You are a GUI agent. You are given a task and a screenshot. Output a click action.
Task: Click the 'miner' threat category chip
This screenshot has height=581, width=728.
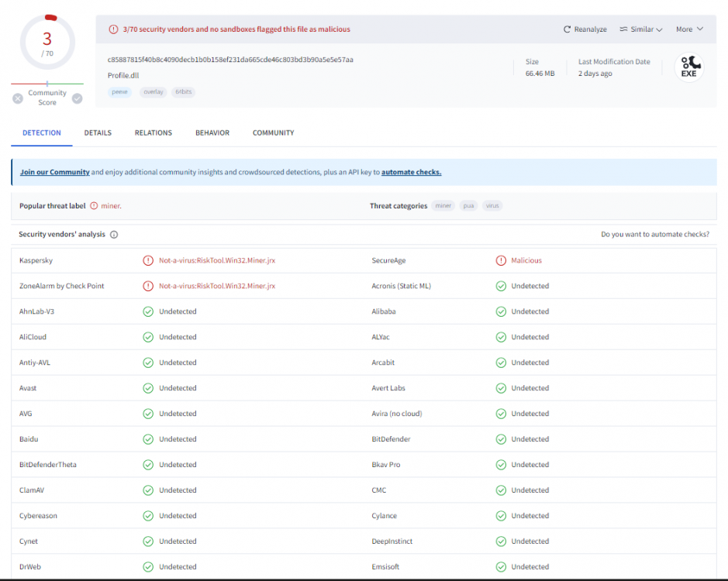[443, 206]
